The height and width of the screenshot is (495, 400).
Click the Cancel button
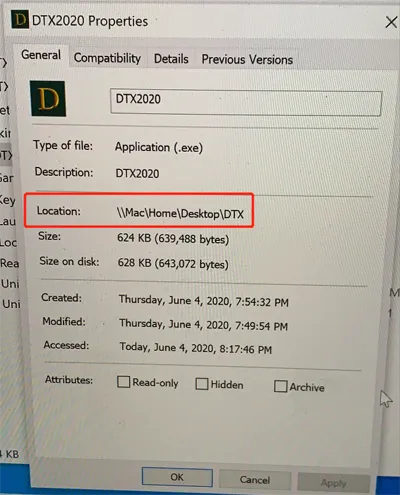[255, 480]
